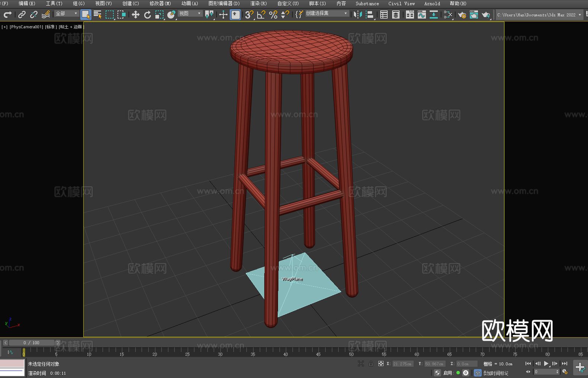Image resolution: width=588 pixels, height=378 pixels.
Task: Select the Move cross-arrows tool
Action: pyautogui.click(x=136, y=14)
